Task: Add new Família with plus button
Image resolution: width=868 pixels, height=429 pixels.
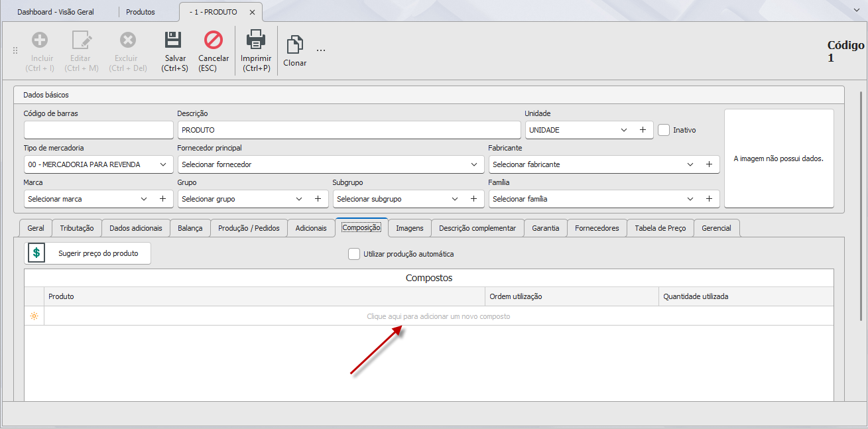Action: click(x=709, y=199)
